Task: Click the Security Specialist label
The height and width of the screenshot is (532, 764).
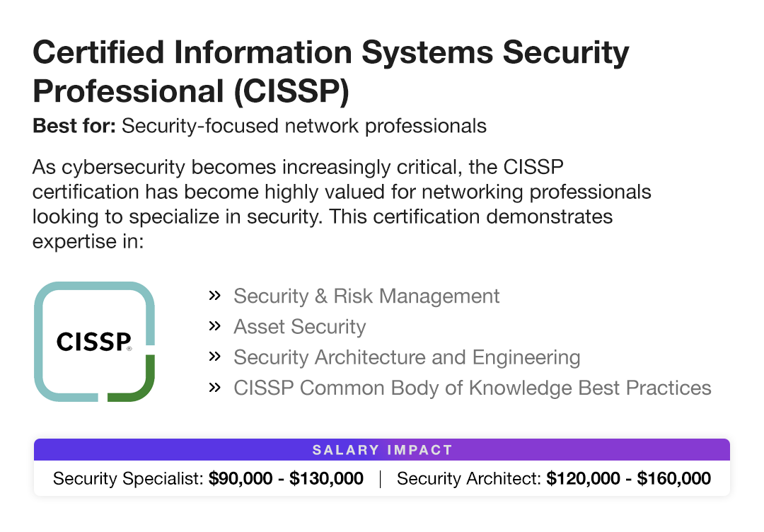Action: coord(128,479)
